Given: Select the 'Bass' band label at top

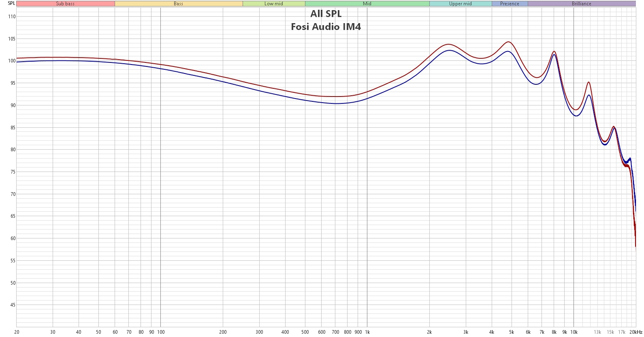Looking at the screenshot, I should [179, 4].
